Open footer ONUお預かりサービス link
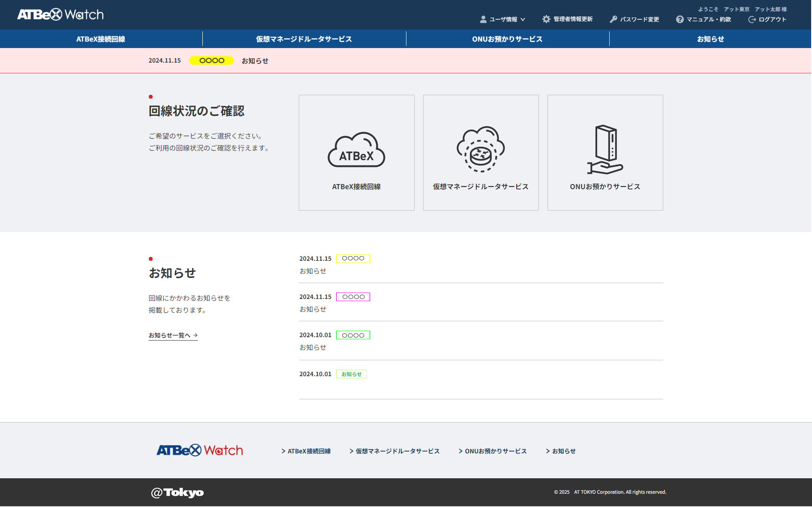Image resolution: width=812 pixels, height=507 pixels. tap(493, 451)
